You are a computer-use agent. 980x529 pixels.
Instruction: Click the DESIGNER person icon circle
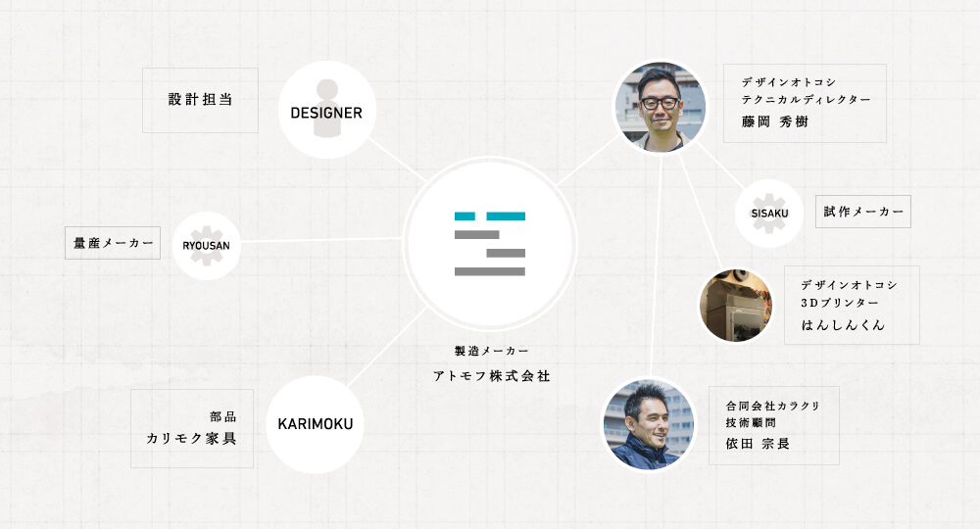pos(327,110)
